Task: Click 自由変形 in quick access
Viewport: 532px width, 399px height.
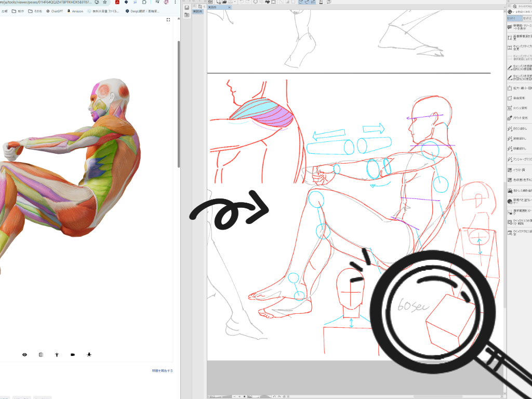Action: coord(520,98)
